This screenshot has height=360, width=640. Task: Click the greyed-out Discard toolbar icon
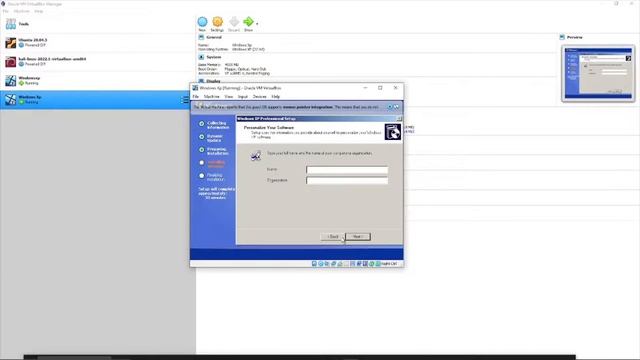point(234,22)
